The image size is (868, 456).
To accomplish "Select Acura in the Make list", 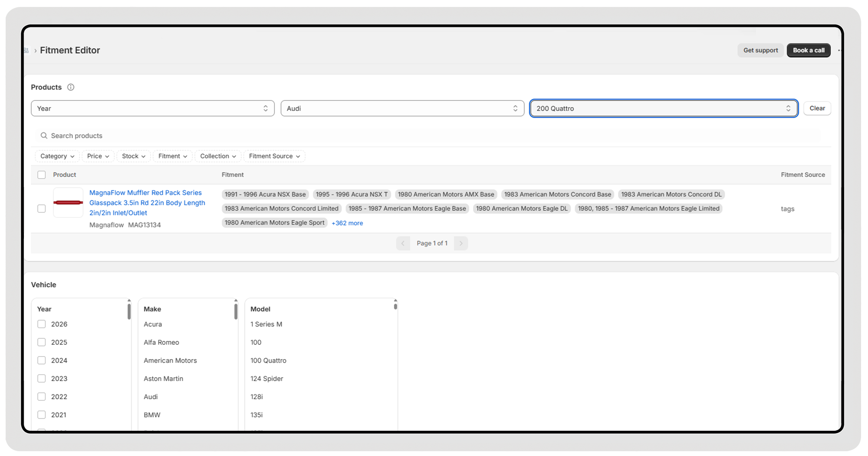I will click(x=153, y=324).
